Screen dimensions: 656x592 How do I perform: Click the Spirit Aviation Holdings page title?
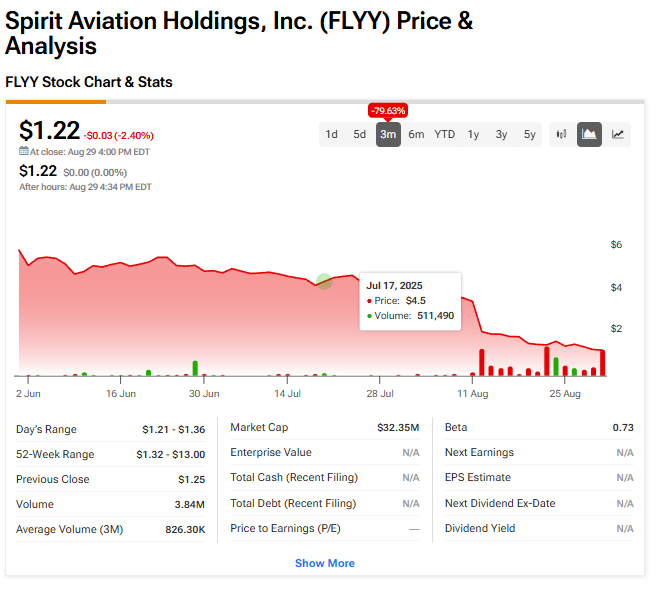[x=239, y=33]
